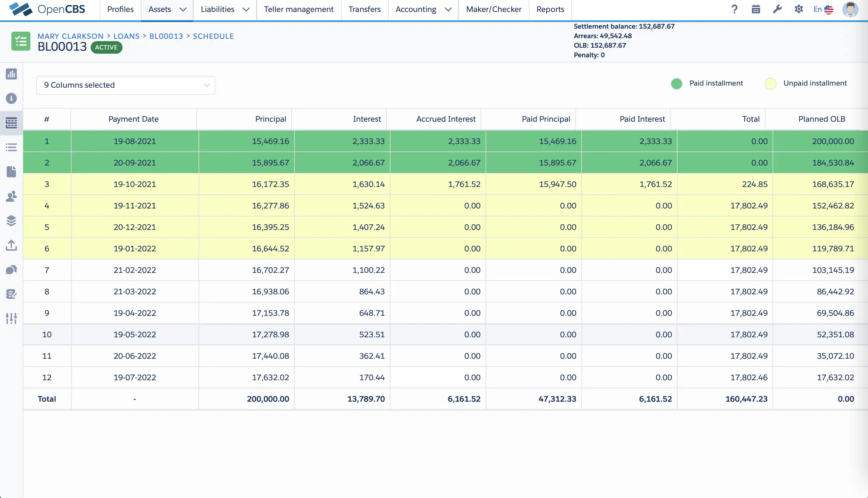Image resolution: width=868 pixels, height=498 pixels.
Task: Open the Teller management menu
Action: tap(299, 9)
